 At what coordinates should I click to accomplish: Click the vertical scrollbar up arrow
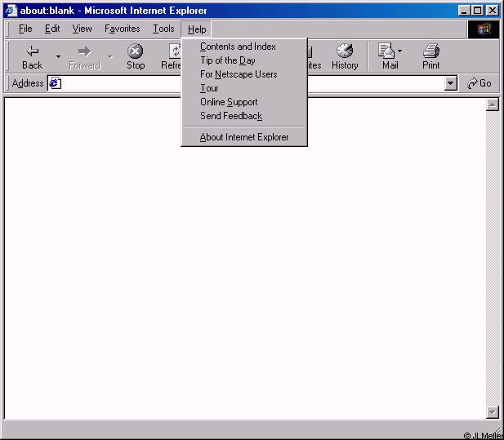pos(492,104)
